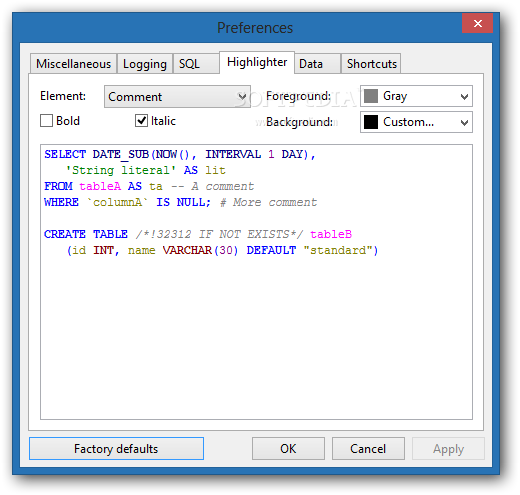Click the Preferences title bar
The image size is (520, 495).
point(255,28)
